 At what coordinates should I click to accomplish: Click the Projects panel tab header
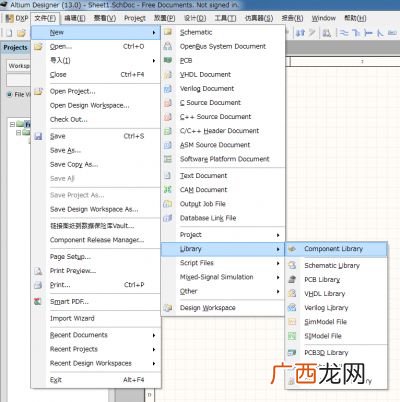[15, 47]
